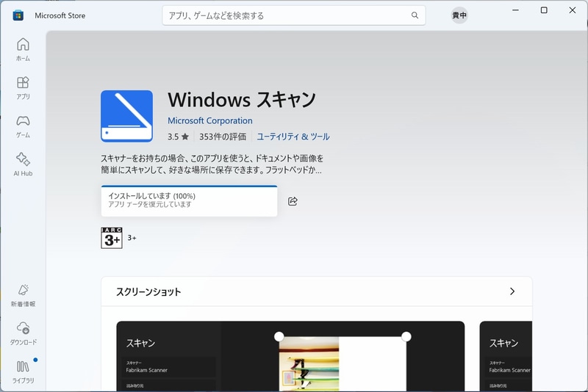Open Library (ライブラリ) in sidebar
Image resolution: width=588 pixels, height=392 pixels.
point(23,372)
